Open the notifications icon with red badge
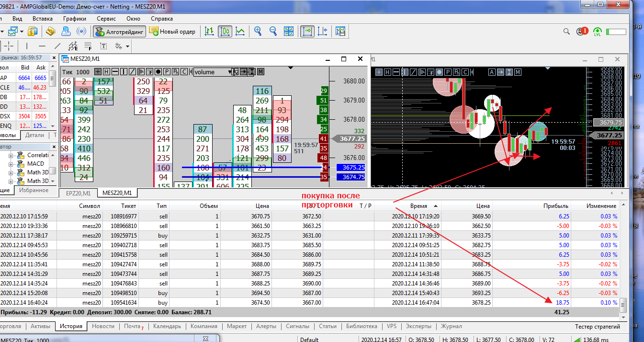Screen dimensions: 644x342 click(582, 31)
